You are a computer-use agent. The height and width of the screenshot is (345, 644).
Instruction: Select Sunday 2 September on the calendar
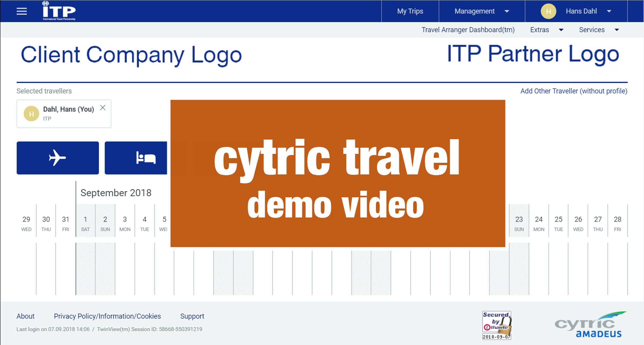click(105, 223)
